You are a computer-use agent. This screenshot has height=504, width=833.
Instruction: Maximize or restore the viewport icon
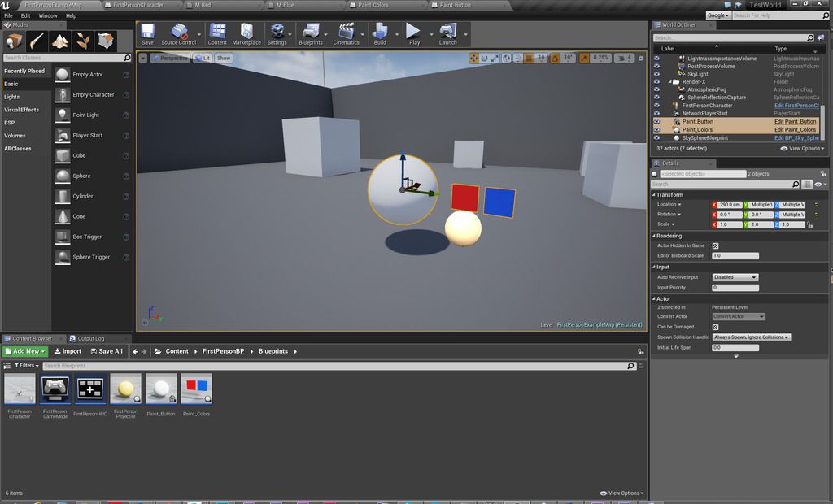point(641,58)
